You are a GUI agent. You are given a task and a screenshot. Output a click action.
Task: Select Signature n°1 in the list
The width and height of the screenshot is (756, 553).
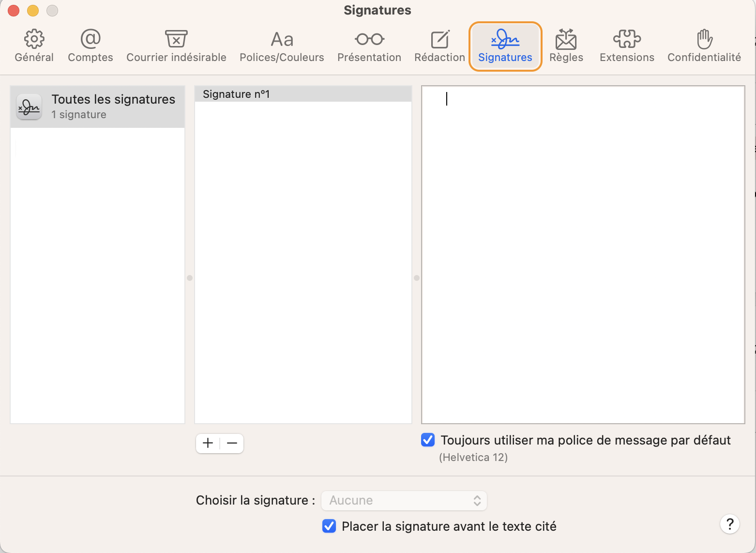303,94
